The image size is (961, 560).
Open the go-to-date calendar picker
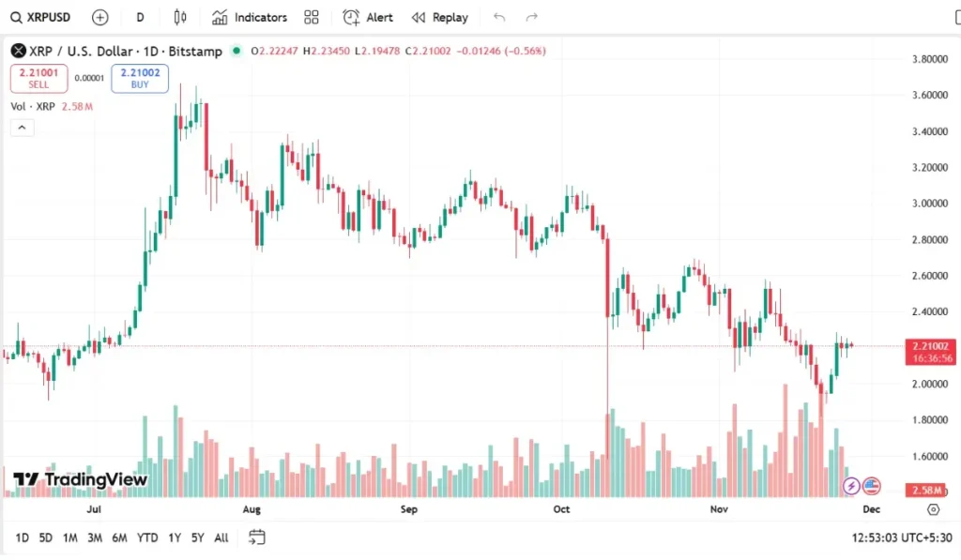coord(256,537)
